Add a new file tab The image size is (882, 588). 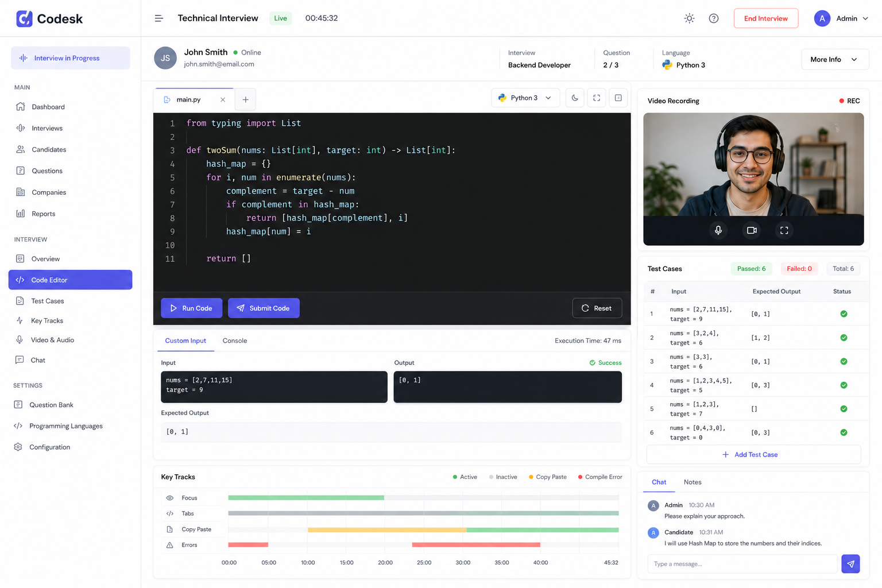[245, 99]
